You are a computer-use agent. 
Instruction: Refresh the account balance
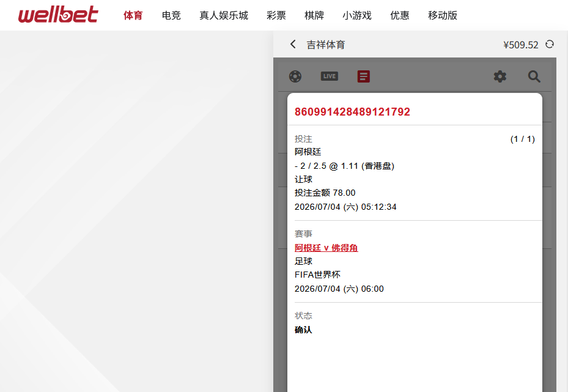pos(550,44)
